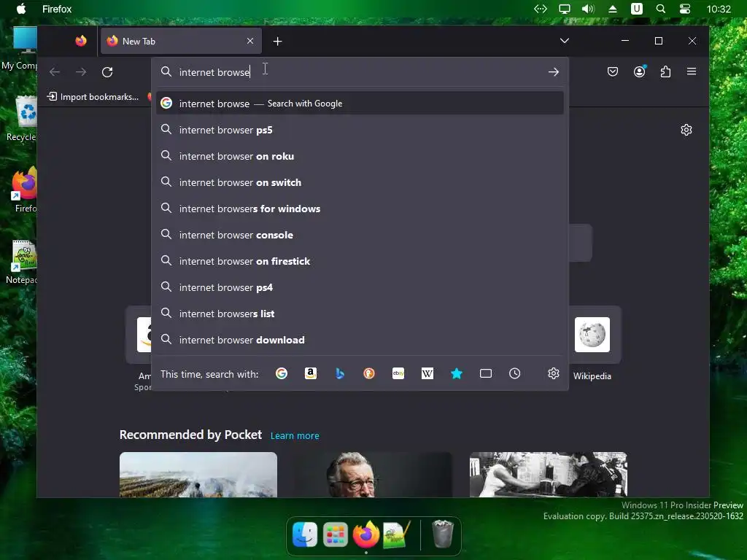
Task: Pick suggestion 'internet browser on switch'
Action: pos(360,182)
